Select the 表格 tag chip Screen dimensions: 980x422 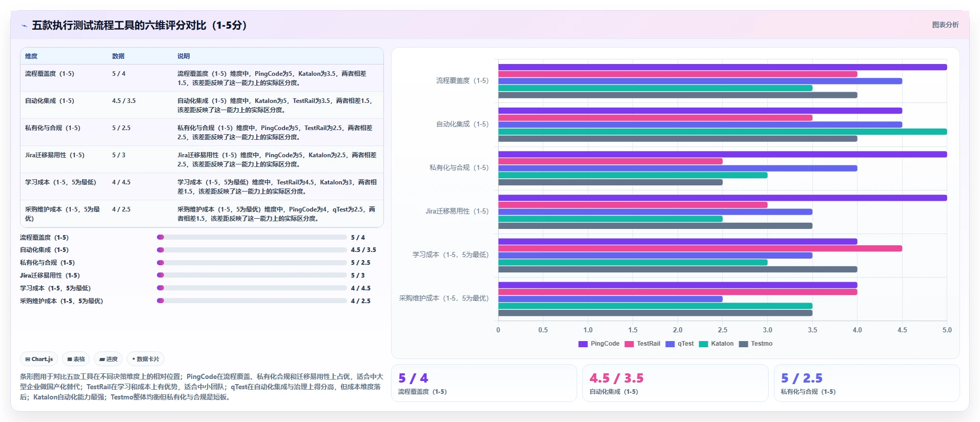point(76,359)
